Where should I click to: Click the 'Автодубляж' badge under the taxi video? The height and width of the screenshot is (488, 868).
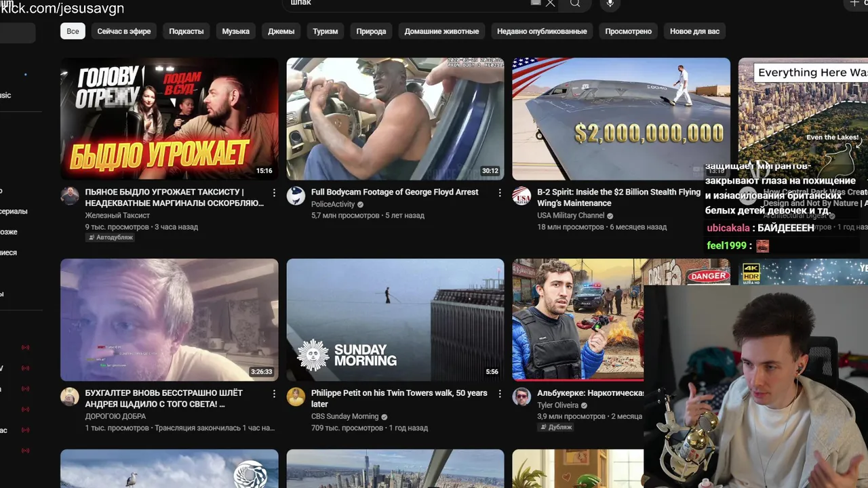tap(110, 238)
